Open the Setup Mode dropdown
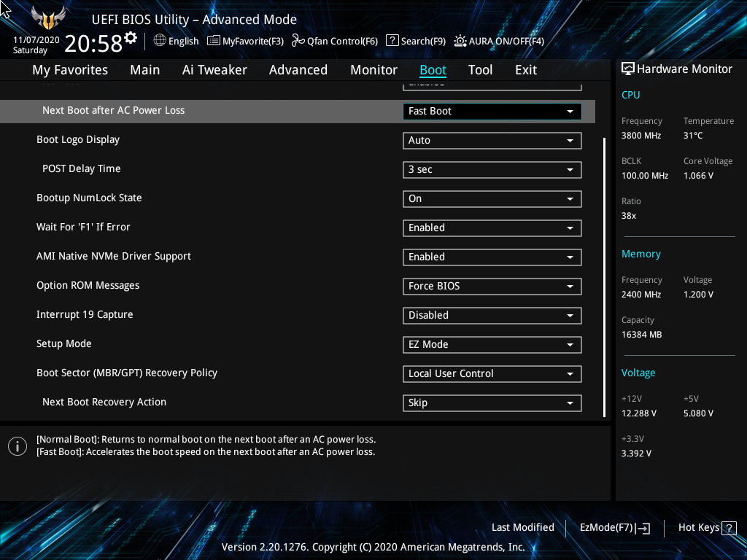747x560 pixels. (492, 344)
